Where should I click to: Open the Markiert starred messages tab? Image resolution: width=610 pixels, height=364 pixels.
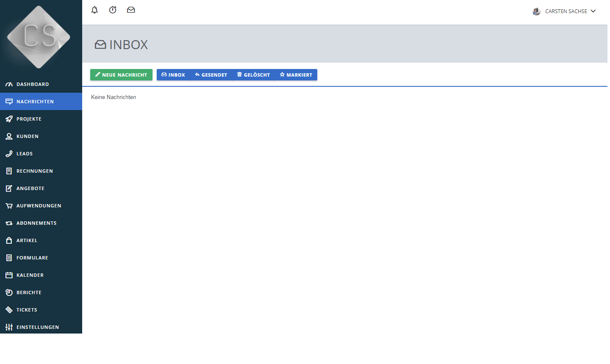click(x=296, y=75)
